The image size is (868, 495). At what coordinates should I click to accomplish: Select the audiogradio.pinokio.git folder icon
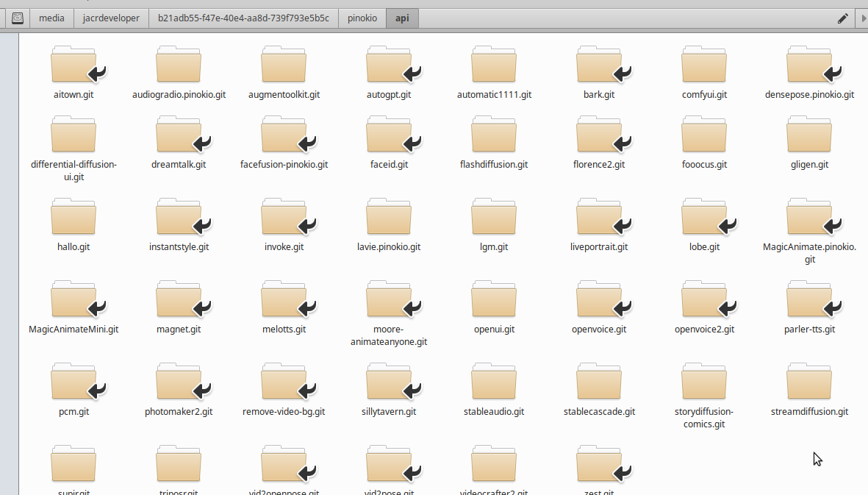(x=179, y=65)
